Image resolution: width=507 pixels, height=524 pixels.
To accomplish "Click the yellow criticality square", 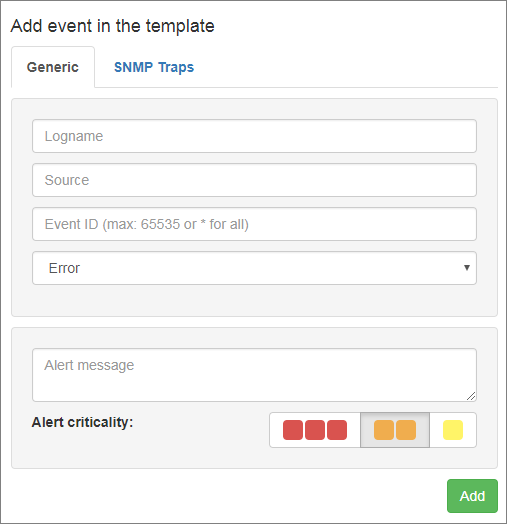I will coord(453,430).
